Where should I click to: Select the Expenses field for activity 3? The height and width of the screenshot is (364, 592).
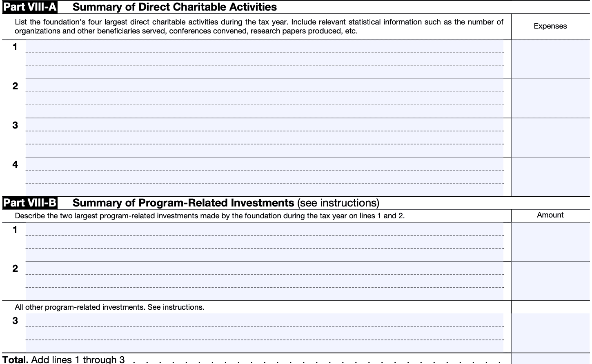pyautogui.click(x=550, y=138)
